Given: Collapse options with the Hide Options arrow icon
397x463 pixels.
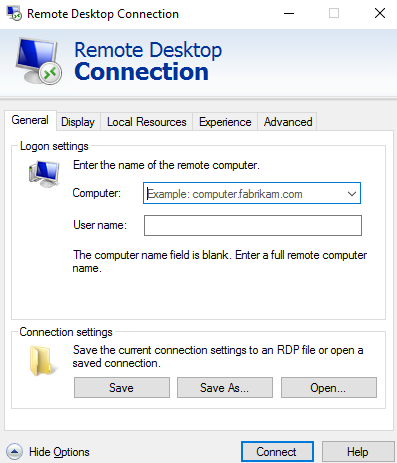Looking at the screenshot, I should [x=14, y=452].
